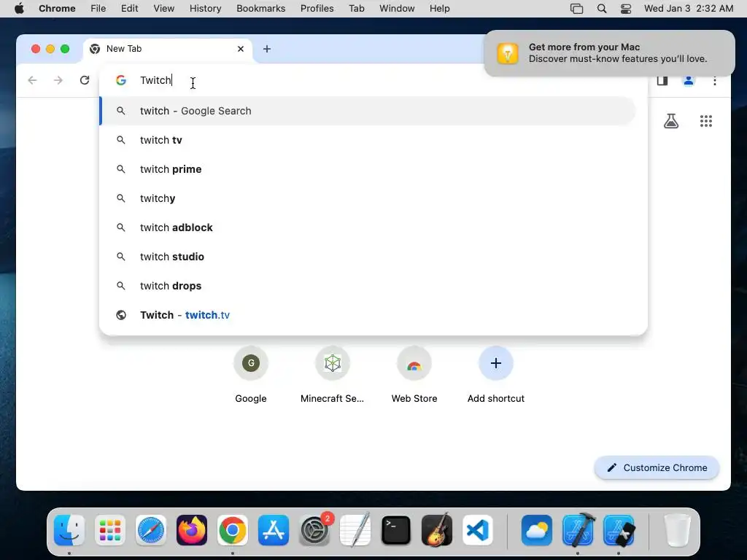Open Simulator app from the Dock

point(619,530)
